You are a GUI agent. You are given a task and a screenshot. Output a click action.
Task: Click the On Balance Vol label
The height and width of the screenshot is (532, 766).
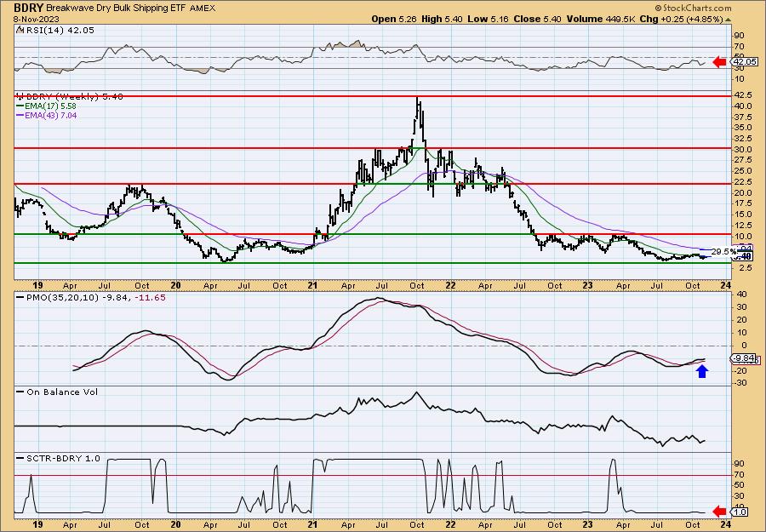click(61, 392)
